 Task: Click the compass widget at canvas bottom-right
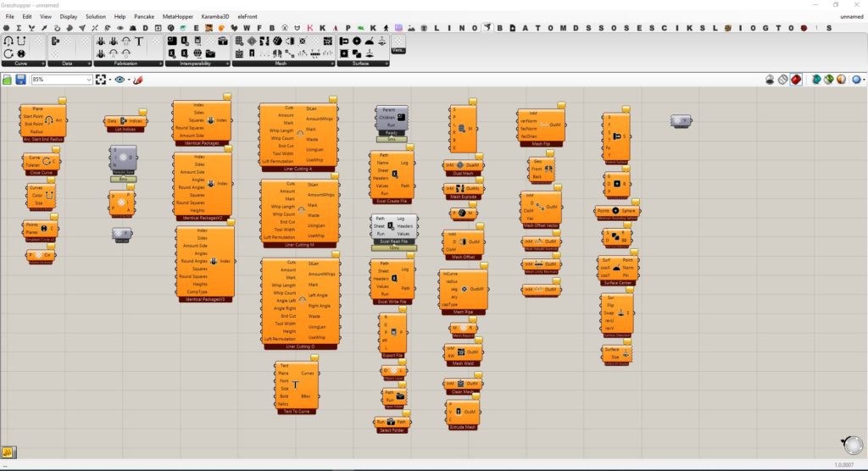point(853,445)
